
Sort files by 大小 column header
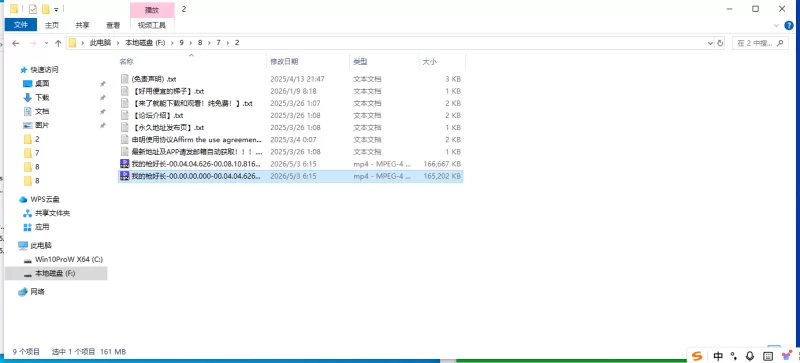[430, 61]
